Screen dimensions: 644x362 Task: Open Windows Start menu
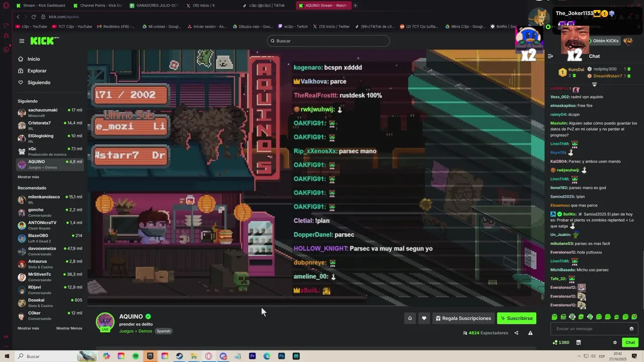[x=7, y=356]
